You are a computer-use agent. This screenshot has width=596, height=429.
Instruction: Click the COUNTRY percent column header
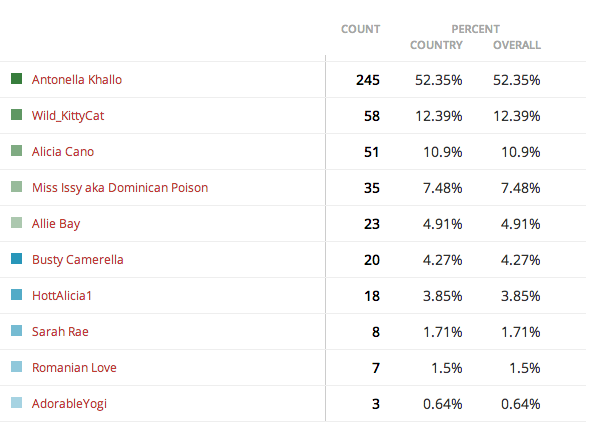click(436, 45)
